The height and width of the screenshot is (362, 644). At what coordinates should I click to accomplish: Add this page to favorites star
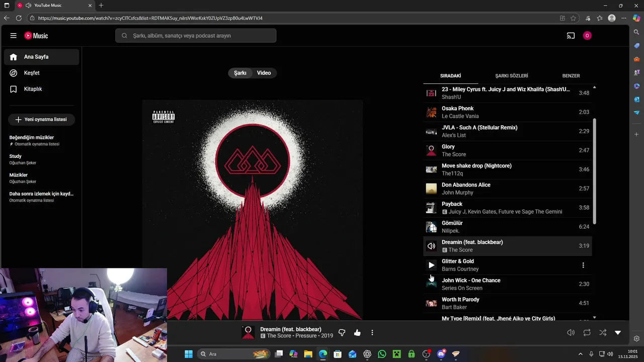[573, 18]
